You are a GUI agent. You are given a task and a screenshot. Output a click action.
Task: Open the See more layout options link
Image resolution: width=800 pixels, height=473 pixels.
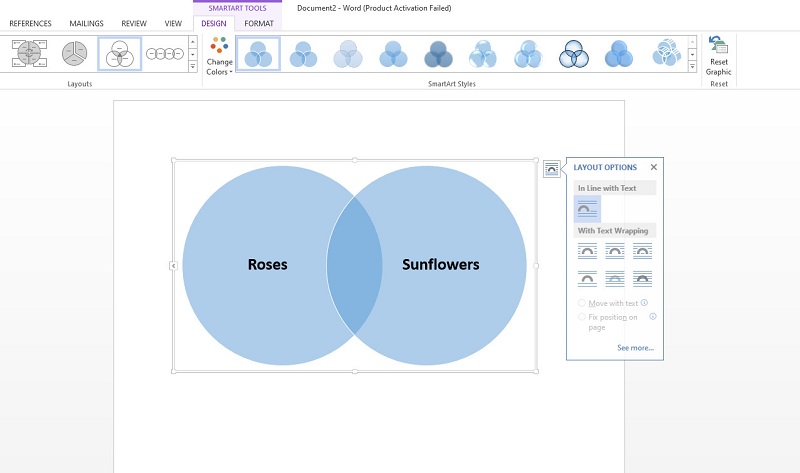(635, 348)
